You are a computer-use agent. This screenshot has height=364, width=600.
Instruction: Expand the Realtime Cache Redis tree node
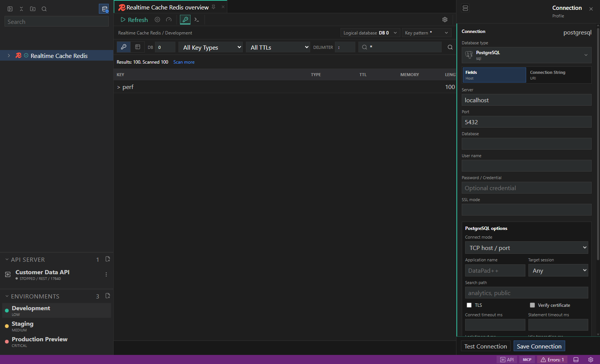click(x=9, y=56)
